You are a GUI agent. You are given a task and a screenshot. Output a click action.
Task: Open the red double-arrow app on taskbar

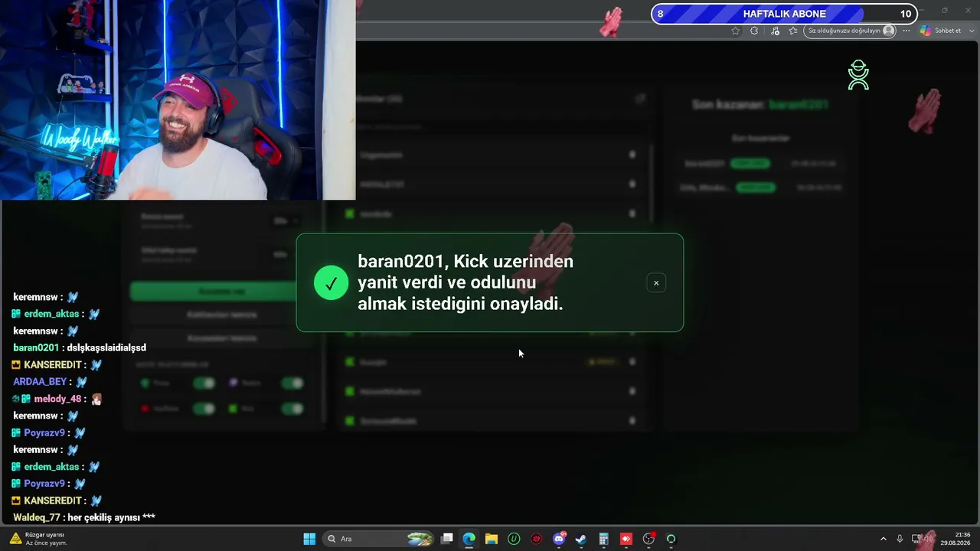point(626,539)
